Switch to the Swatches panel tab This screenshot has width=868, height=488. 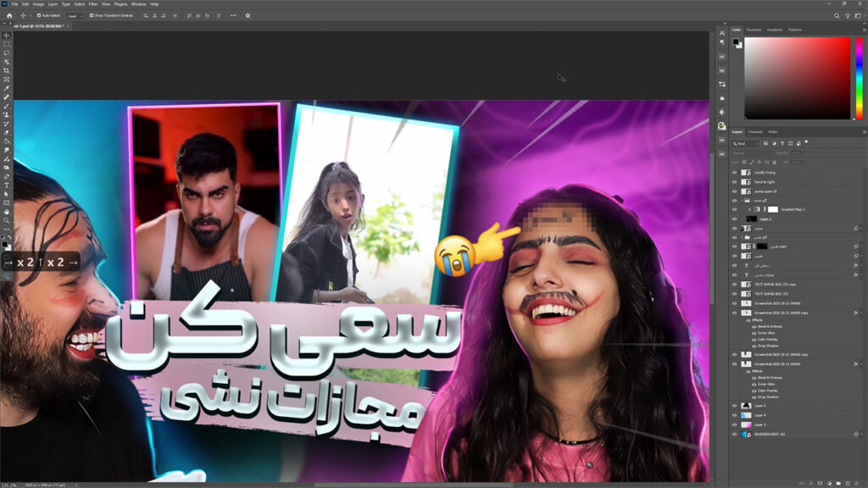pyautogui.click(x=753, y=30)
